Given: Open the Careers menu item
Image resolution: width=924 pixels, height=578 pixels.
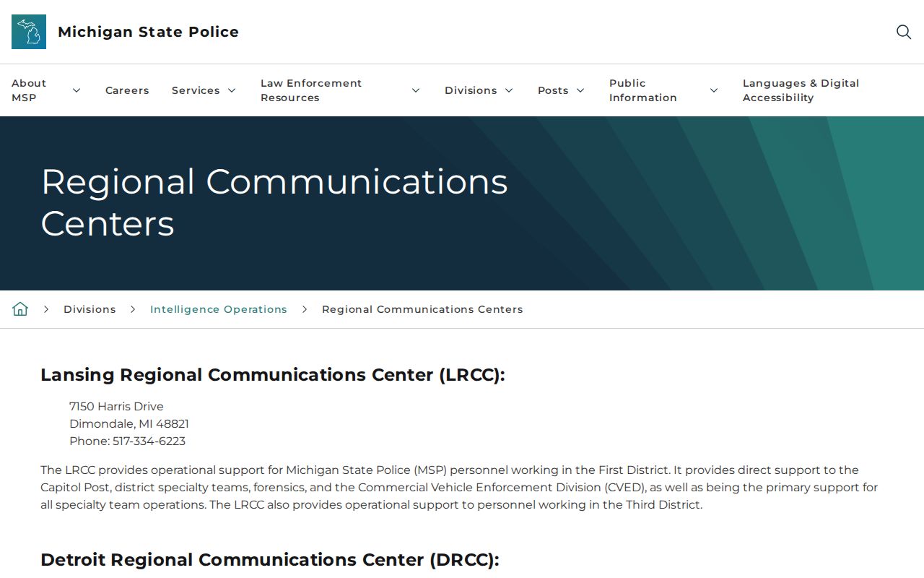Looking at the screenshot, I should (127, 90).
